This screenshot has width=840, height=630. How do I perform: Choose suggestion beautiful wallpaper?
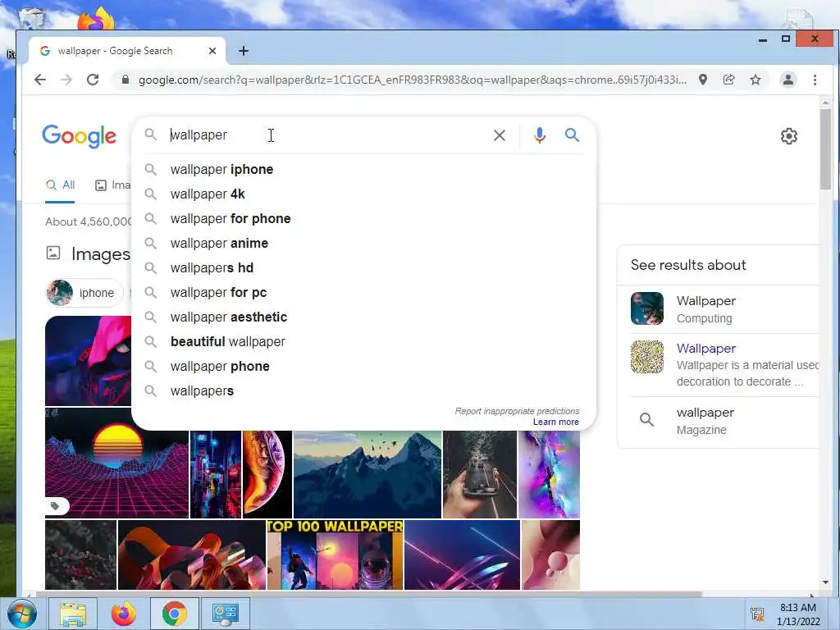[363, 342]
